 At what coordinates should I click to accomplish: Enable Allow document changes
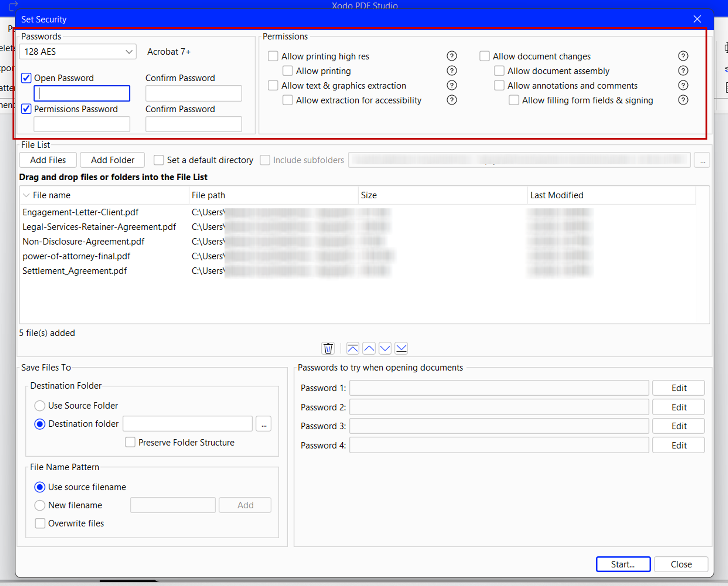pos(485,56)
